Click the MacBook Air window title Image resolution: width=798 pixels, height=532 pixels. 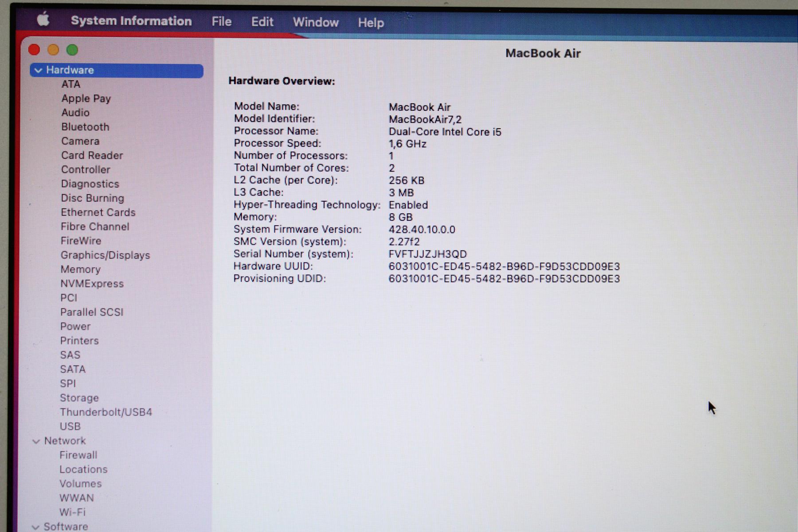click(543, 53)
